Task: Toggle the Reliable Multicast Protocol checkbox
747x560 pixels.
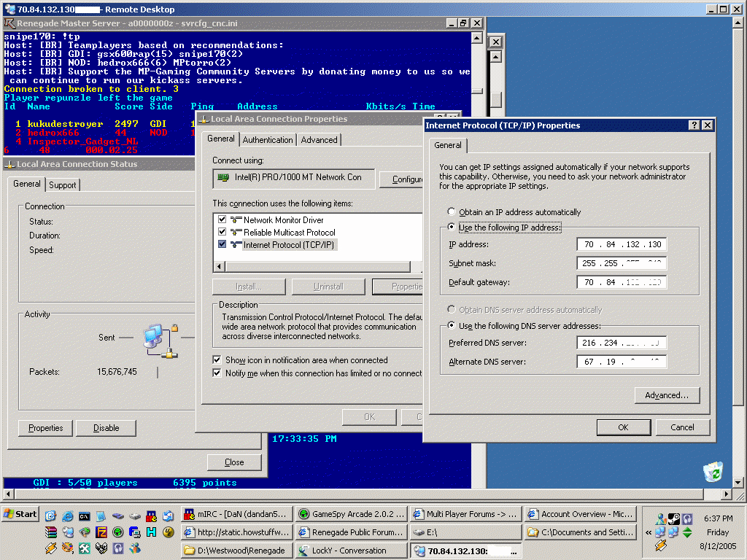Action: 222,232
